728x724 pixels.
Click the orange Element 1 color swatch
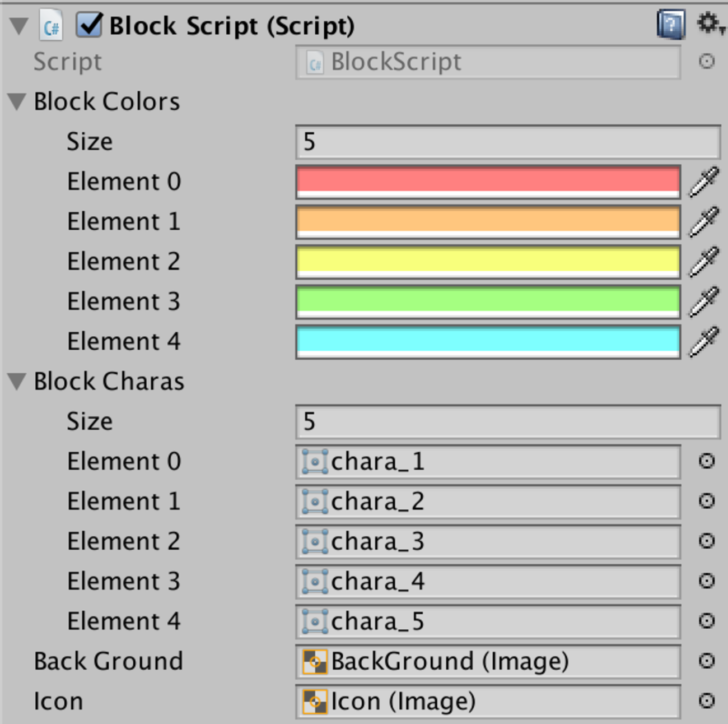coord(487,221)
